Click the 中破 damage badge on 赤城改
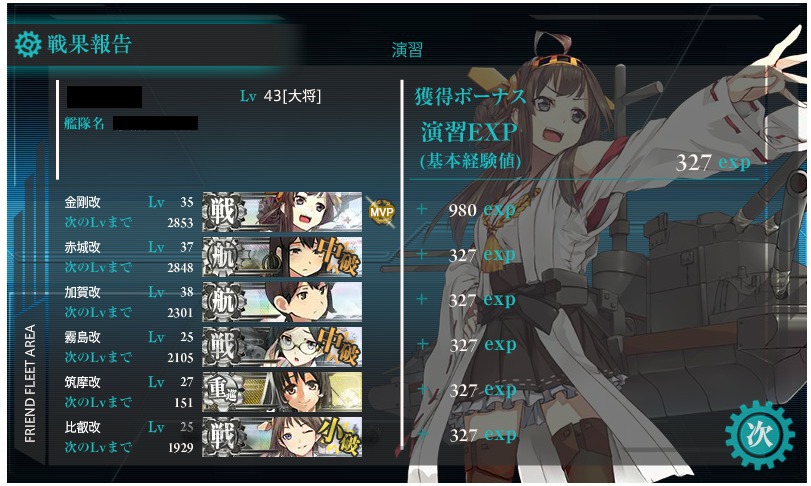The image size is (811, 486). [337, 256]
